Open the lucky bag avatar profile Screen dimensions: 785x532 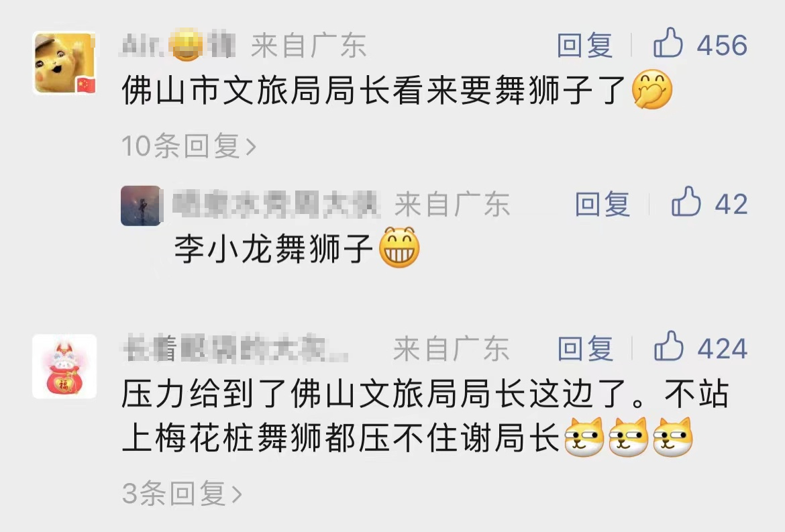(64, 366)
